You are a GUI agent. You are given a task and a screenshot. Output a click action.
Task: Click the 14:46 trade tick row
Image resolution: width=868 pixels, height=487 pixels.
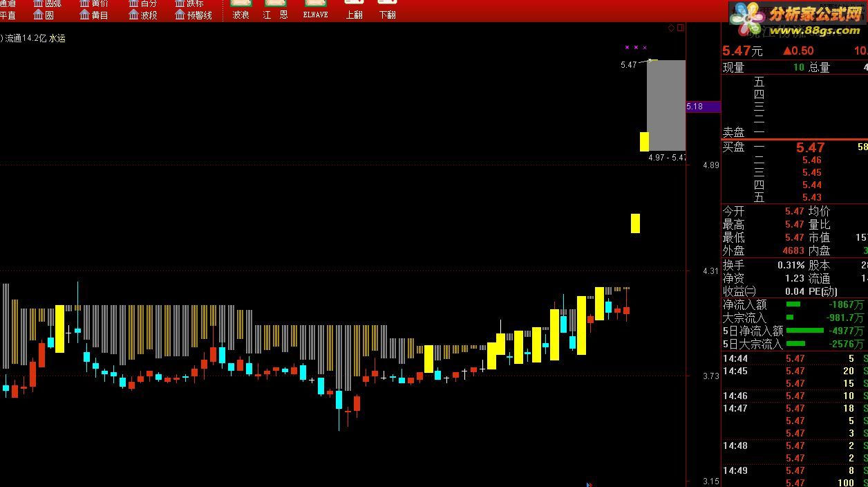795,396
